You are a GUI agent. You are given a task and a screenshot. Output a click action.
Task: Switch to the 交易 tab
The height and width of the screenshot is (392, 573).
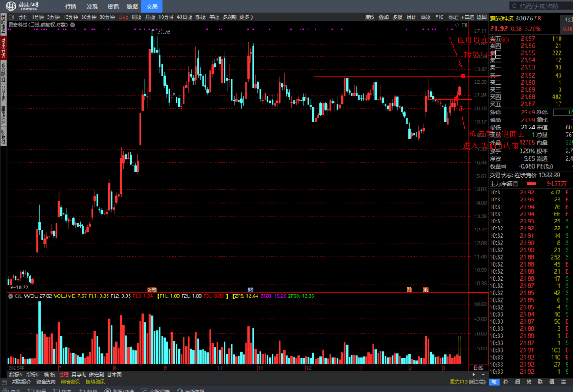(151, 6)
